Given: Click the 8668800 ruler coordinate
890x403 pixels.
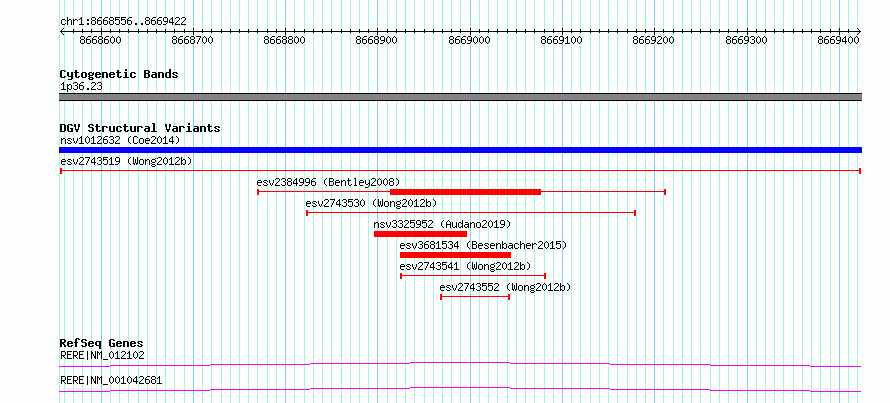Looking at the screenshot, I should tap(285, 40).
